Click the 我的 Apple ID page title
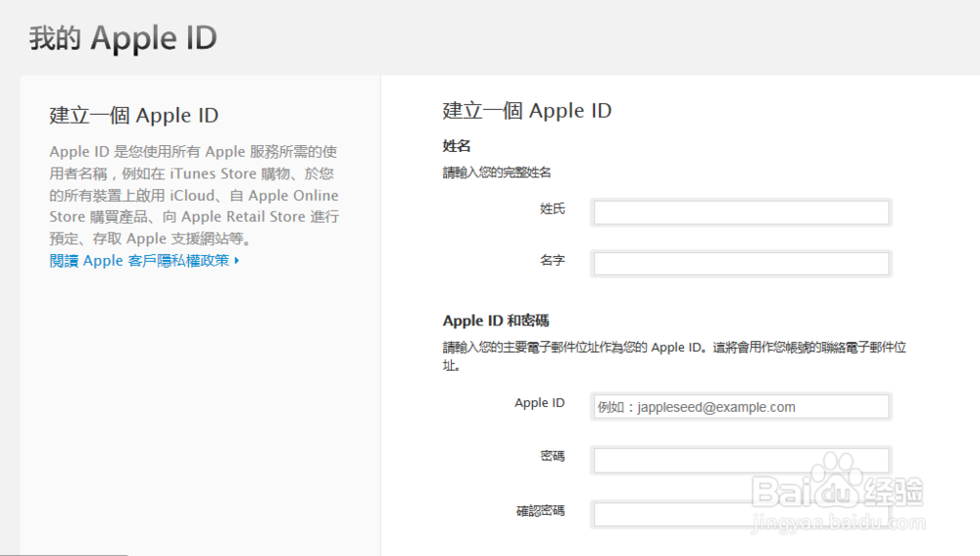Image resolution: width=980 pixels, height=556 pixels. [x=123, y=38]
